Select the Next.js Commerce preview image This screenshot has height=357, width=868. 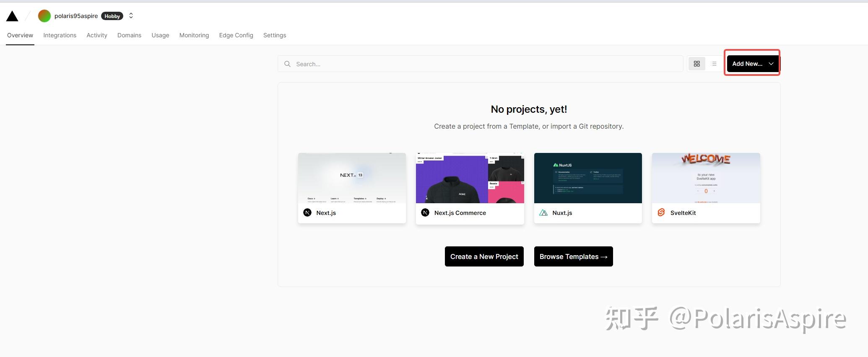click(x=470, y=178)
